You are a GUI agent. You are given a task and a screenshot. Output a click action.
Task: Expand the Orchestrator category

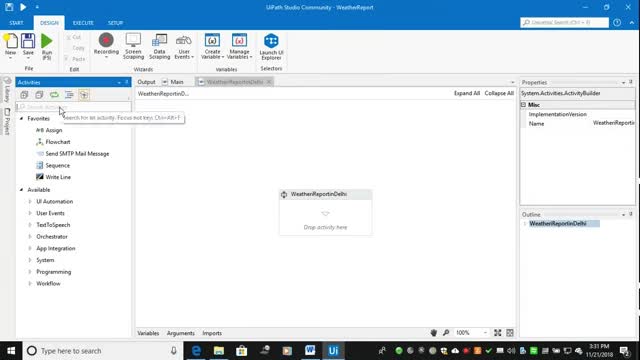click(x=30, y=237)
